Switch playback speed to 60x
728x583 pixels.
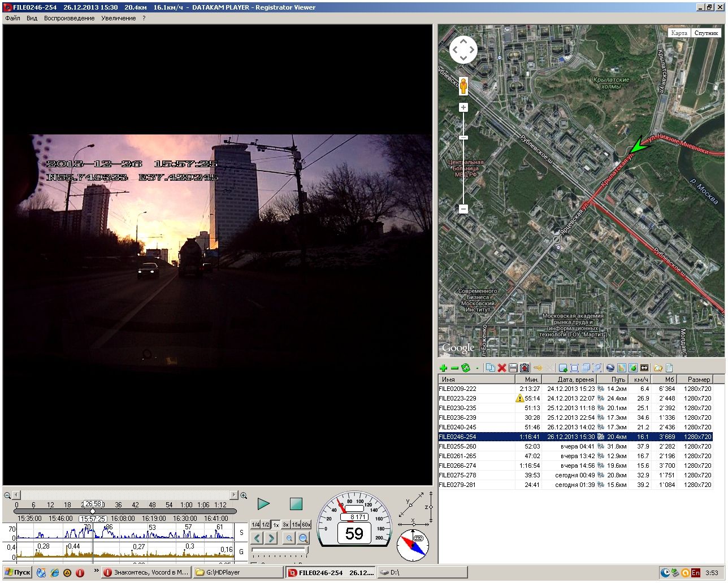click(306, 525)
